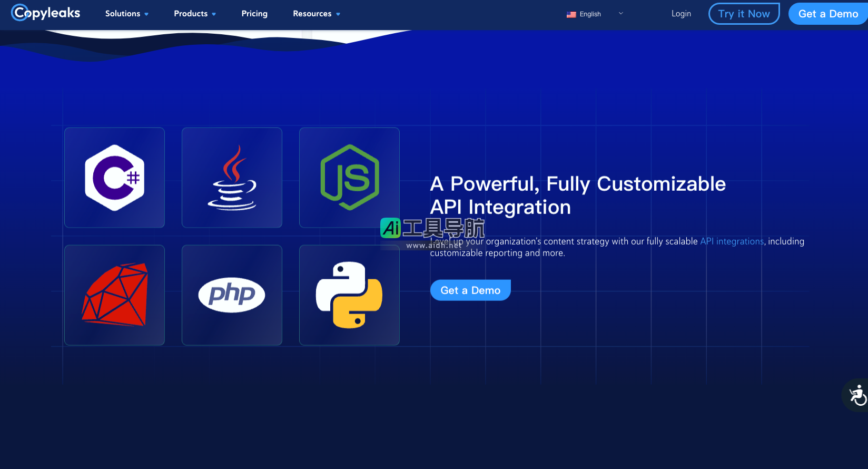The image size is (868, 469).
Task: Follow the API integrations hyperlink
Action: pyautogui.click(x=732, y=241)
